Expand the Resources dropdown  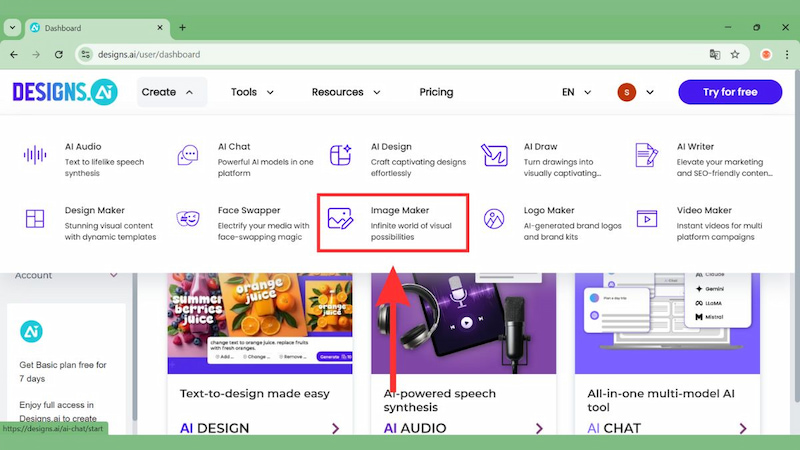346,92
